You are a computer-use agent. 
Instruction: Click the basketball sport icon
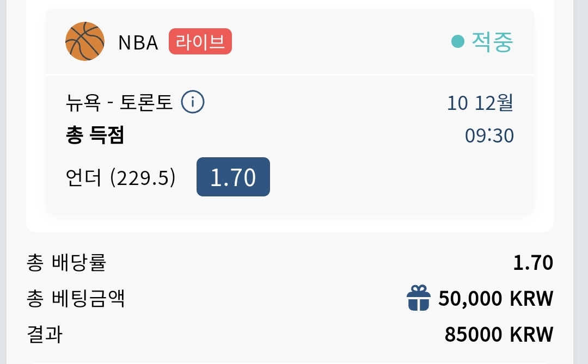point(85,41)
